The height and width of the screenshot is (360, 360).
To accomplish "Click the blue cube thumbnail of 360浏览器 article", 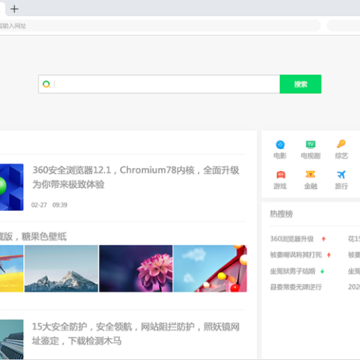I will (12, 187).
